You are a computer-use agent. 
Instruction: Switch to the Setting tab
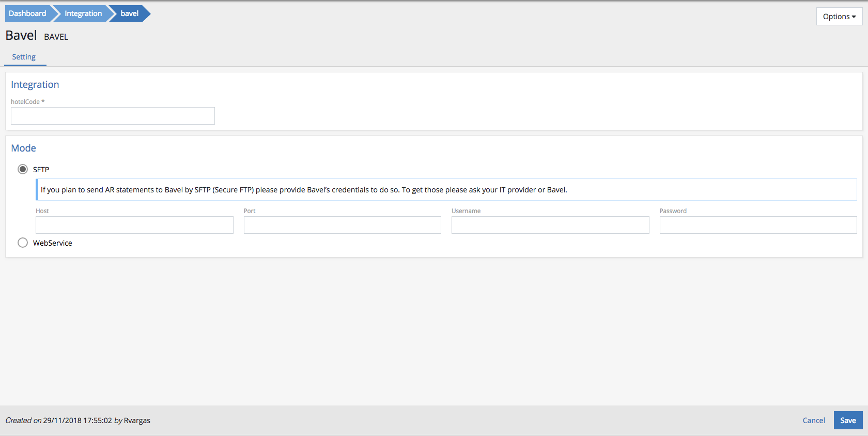(x=24, y=57)
